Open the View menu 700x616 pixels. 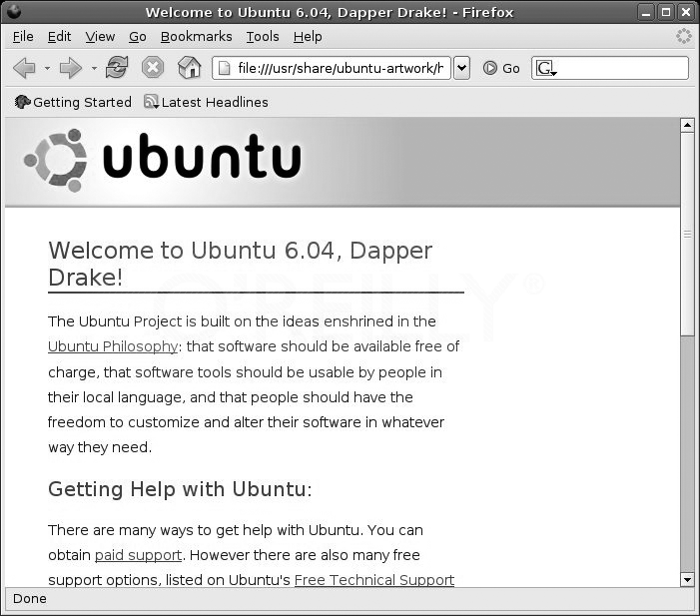click(x=100, y=37)
